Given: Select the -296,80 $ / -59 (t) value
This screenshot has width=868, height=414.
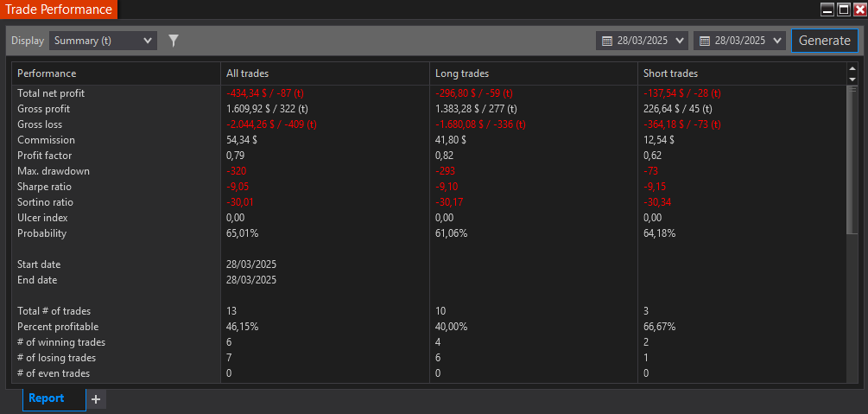Looking at the screenshot, I should click(474, 93).
